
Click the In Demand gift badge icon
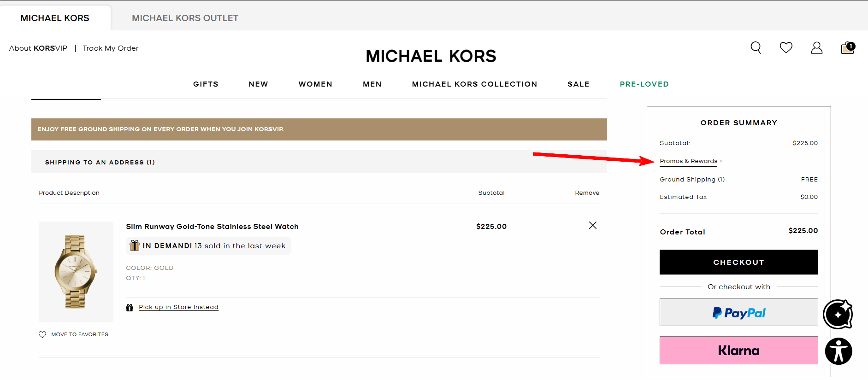(x=135, y=246)
